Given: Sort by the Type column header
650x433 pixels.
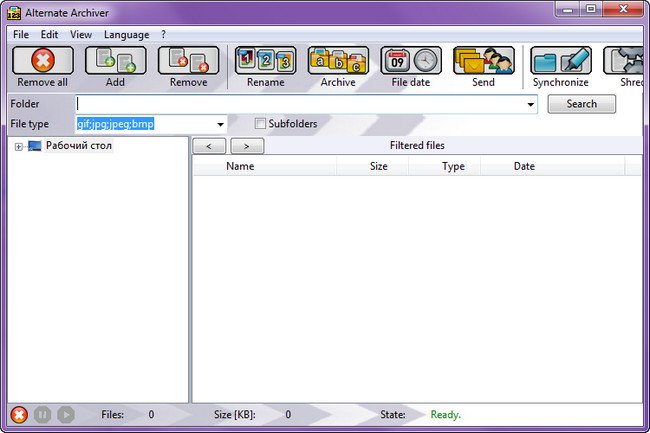Looking at the screenshot, I should (445, 166).
